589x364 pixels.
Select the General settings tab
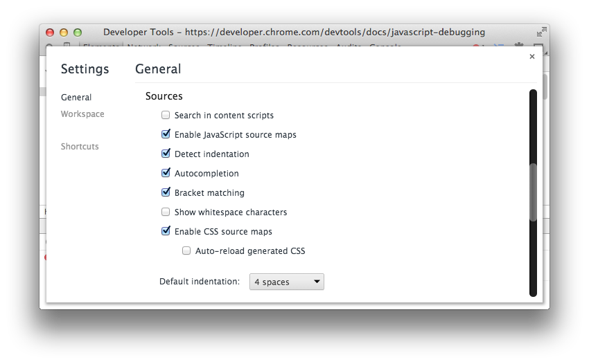76,98
